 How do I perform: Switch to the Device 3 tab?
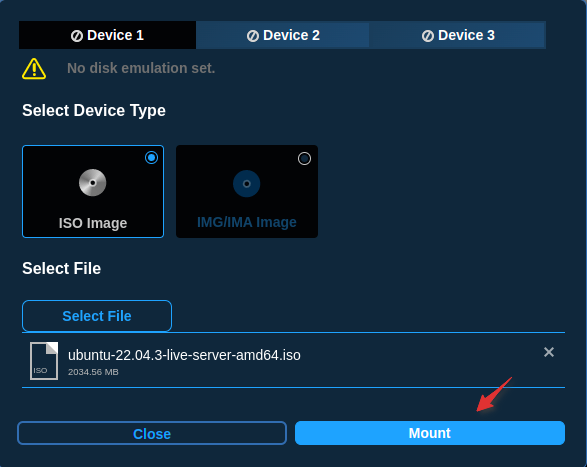click(457, 35)
